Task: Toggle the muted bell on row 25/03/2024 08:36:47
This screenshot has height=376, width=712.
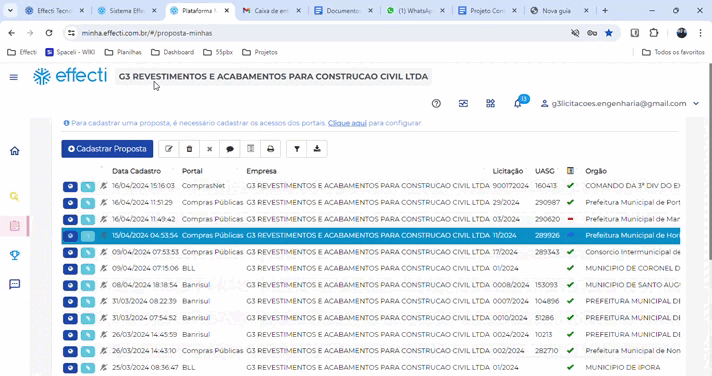Action: pyautogui.click(x=104, y=367)
